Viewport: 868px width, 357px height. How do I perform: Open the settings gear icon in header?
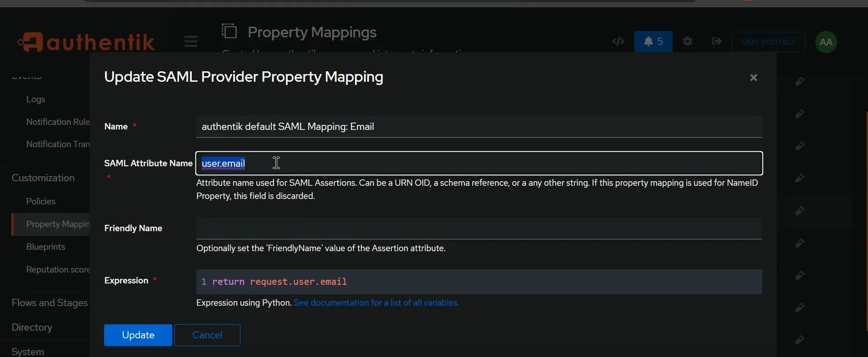point(688,42)
